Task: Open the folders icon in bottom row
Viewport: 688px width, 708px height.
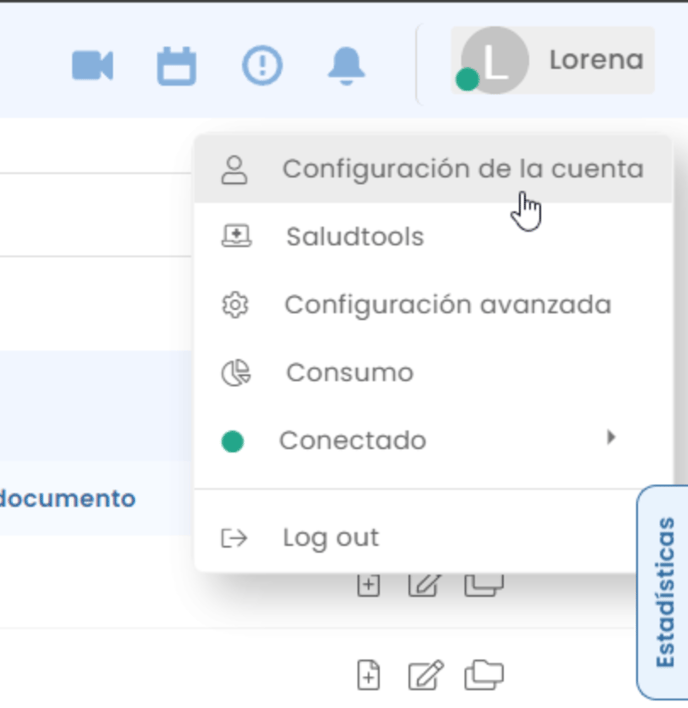Action: pyautogui.click(x=484, y=675)
